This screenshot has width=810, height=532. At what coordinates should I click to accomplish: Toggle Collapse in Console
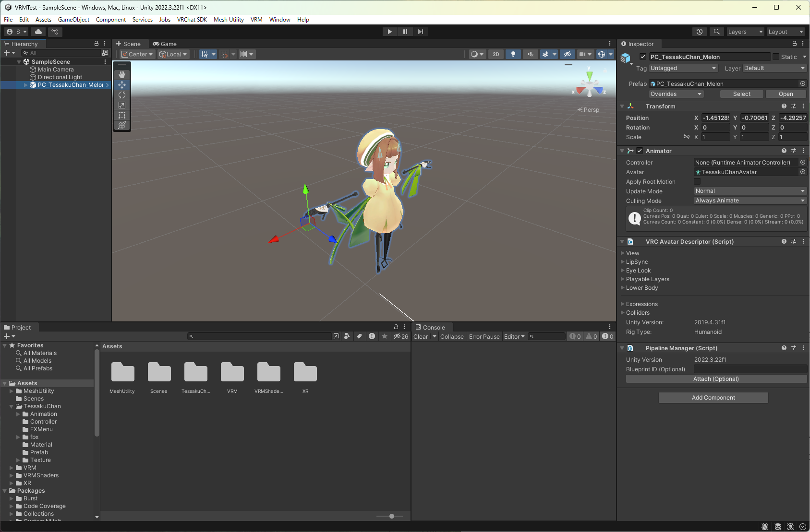pyautogui.click(x=452, y=336)
